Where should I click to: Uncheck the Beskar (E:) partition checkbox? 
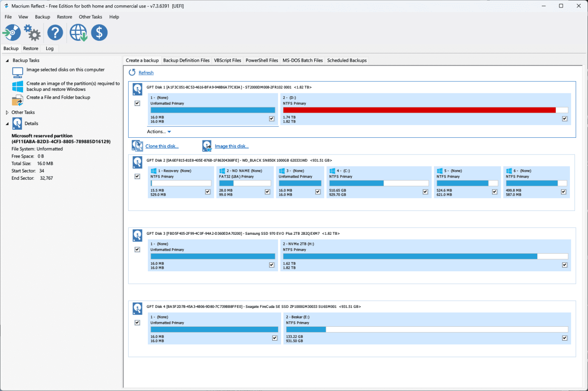click(x=564, y=338)
